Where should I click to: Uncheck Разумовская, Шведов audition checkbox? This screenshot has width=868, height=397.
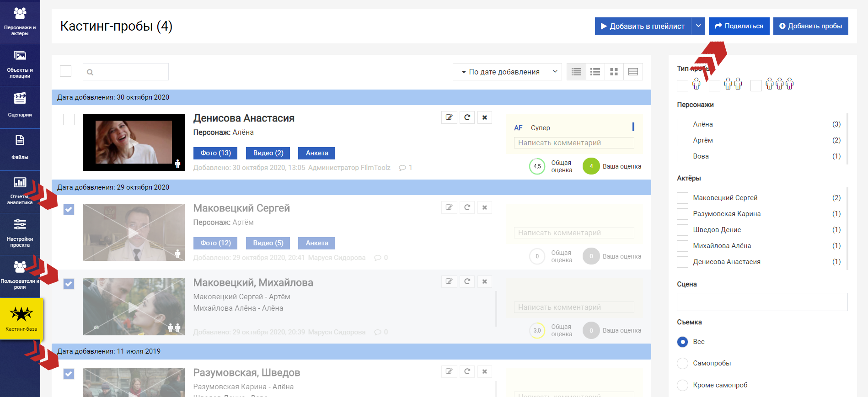[69, 374]
